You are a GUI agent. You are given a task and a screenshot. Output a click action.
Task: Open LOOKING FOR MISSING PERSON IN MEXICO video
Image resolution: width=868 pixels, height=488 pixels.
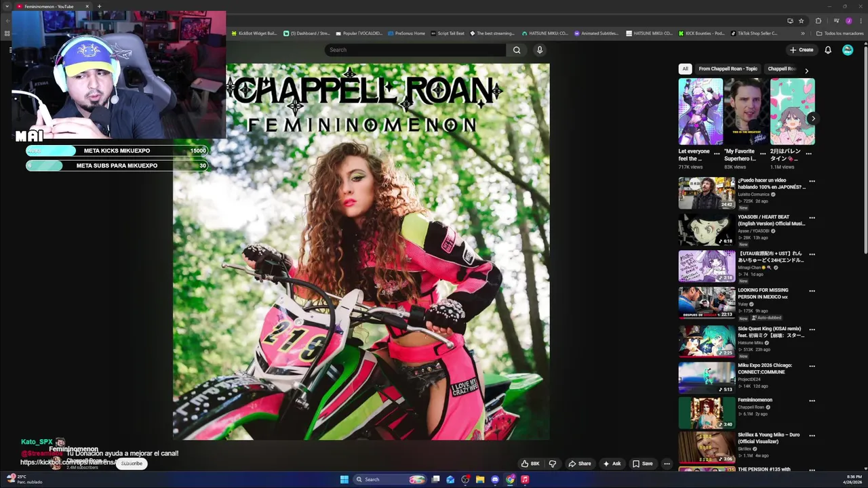[707, 303]
